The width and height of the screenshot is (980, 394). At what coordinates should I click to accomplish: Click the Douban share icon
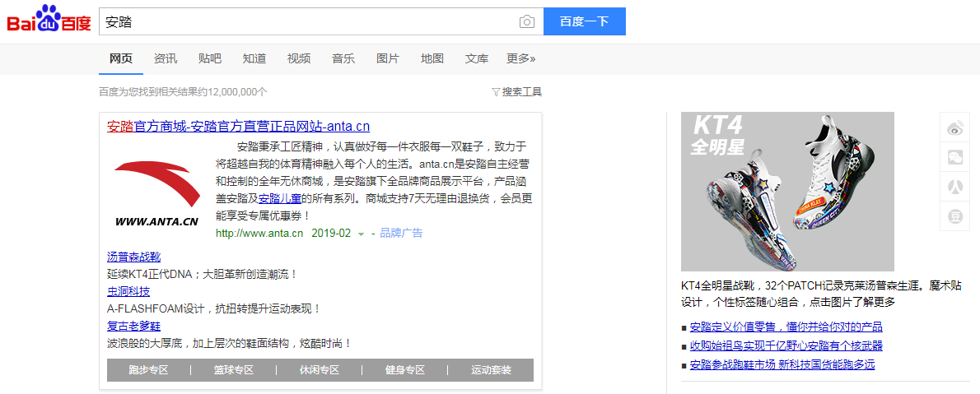(x=955, y=216)
